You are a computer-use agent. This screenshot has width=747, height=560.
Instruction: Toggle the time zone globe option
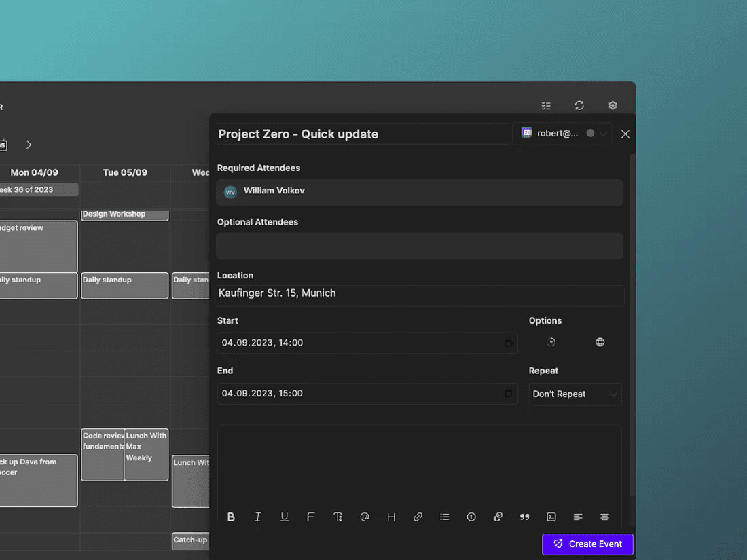coord(600,342)
